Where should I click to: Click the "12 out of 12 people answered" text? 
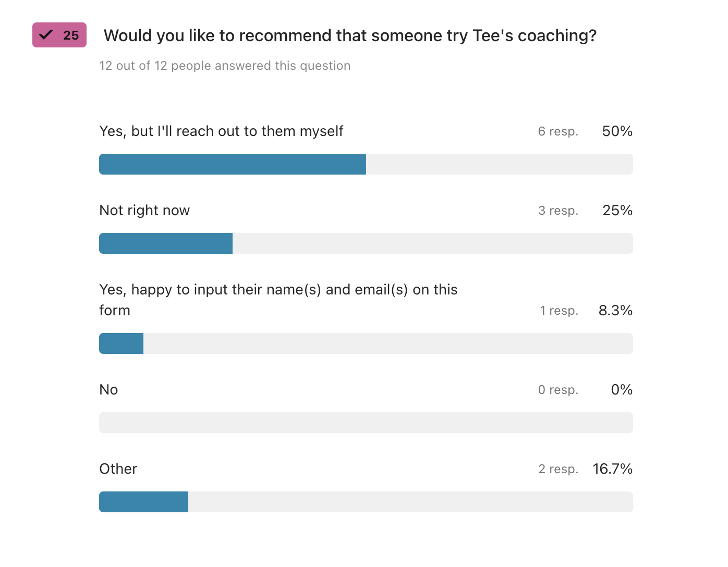click(225, 66)
